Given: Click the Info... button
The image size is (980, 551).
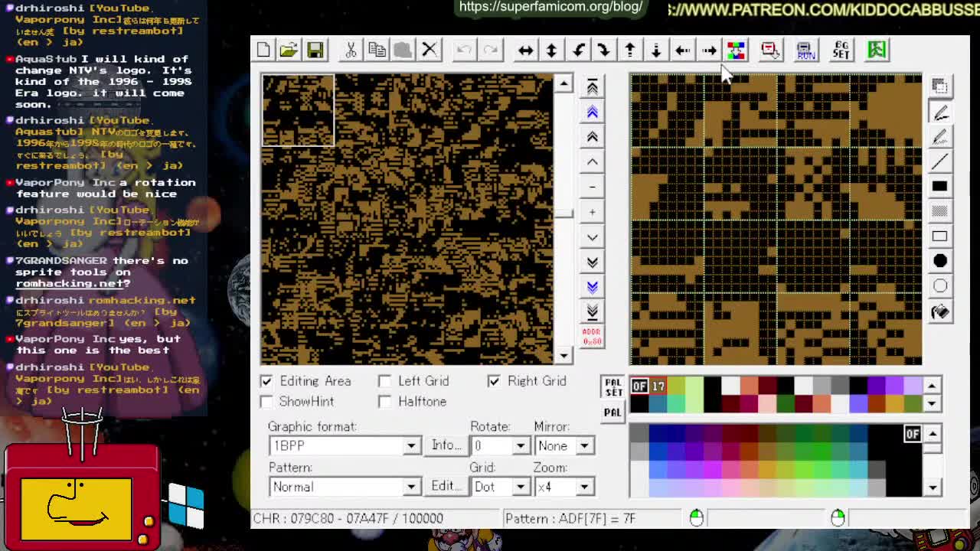Looking at the screenshot, I should tap(446, 445).
